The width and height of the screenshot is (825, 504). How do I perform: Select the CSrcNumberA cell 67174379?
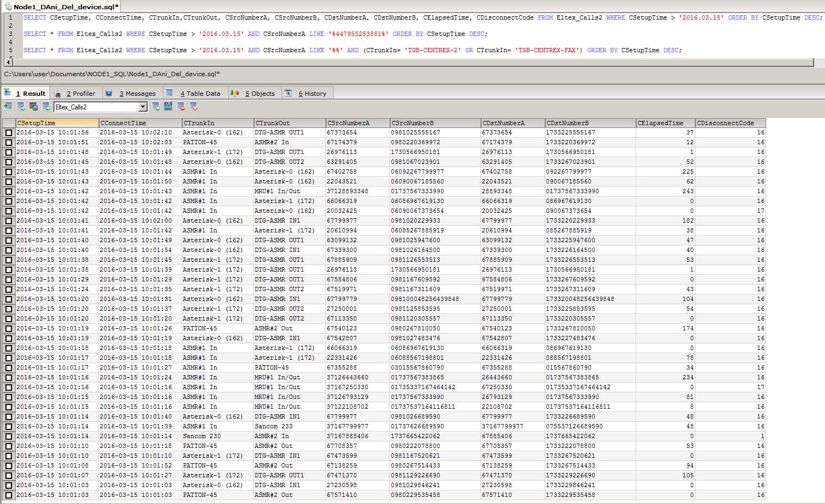(x=358, y=143)
